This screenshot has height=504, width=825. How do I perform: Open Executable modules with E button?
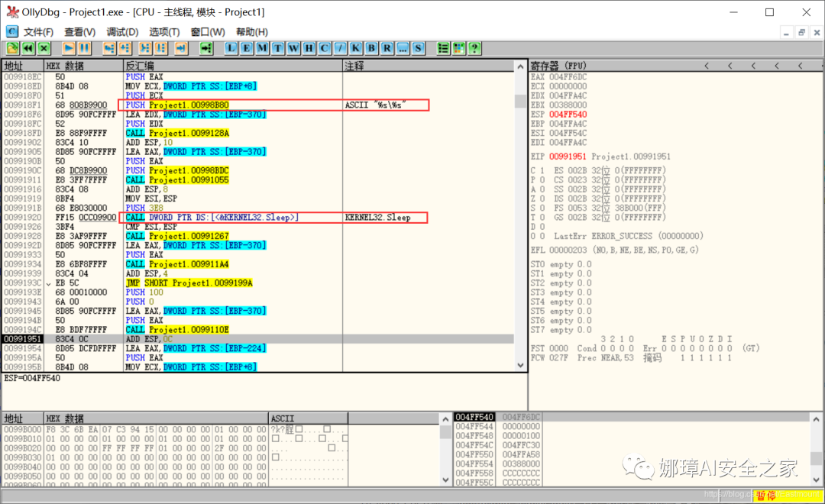point(246,48)
